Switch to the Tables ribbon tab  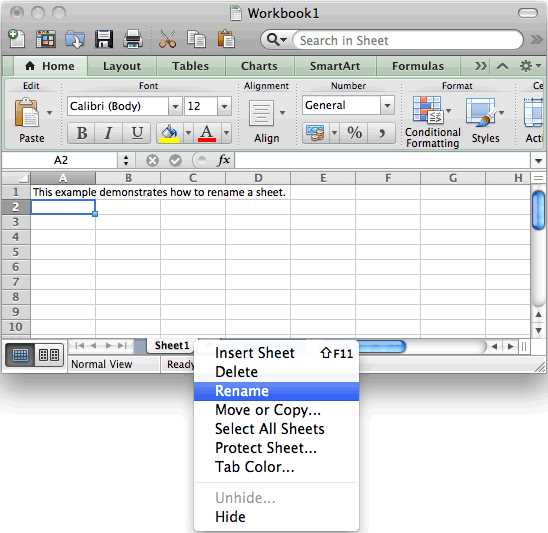190,66
